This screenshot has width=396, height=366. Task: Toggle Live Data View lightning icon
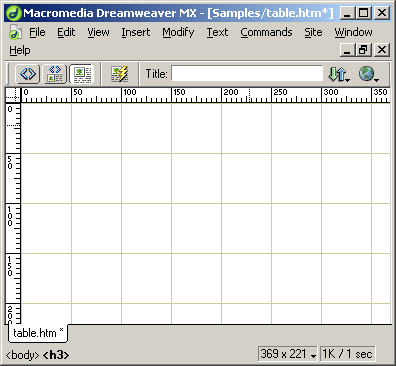point(119,74)
